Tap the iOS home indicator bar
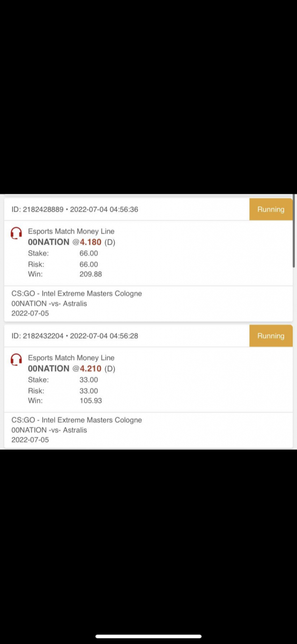The image size is (297, 644). click(x=148, y=636)
